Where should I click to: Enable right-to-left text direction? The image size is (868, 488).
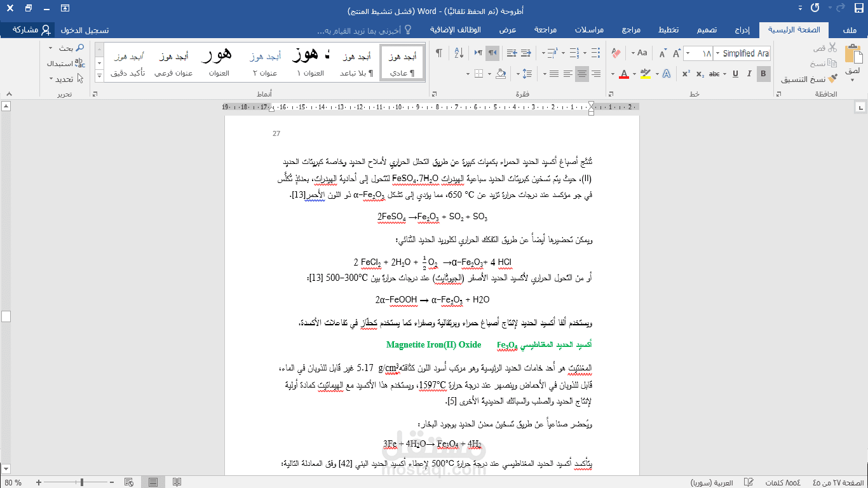point(492,53)
